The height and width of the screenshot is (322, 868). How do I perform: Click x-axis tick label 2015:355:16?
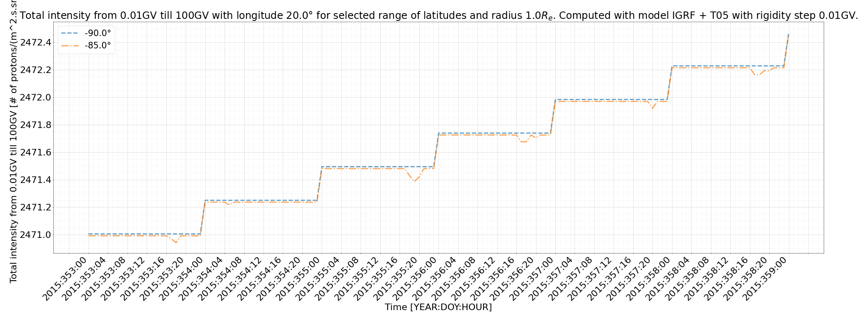point(377,279)
